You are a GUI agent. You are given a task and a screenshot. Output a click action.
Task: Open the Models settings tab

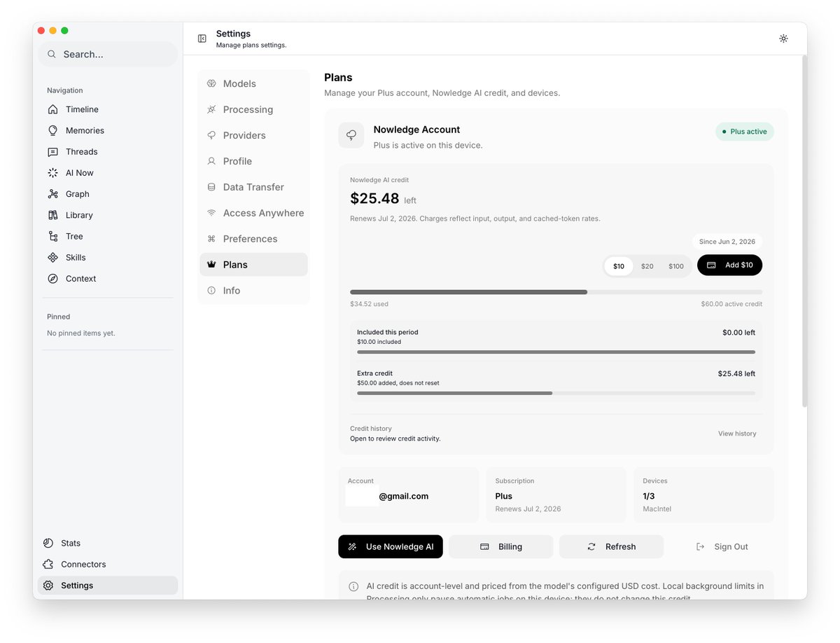253,83
